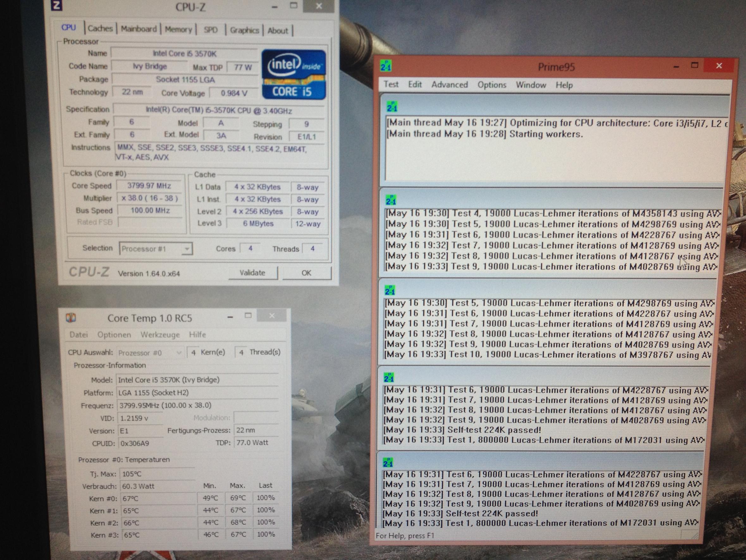Switch to the Memory tab in CPU-Z

tap(178, 30)
